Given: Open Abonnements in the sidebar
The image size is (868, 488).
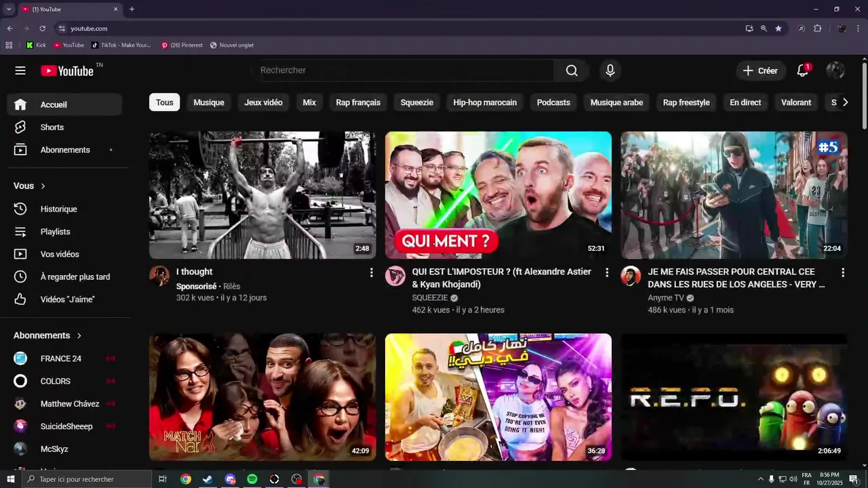Looking at the screenshot, I should tap(65, 150).
